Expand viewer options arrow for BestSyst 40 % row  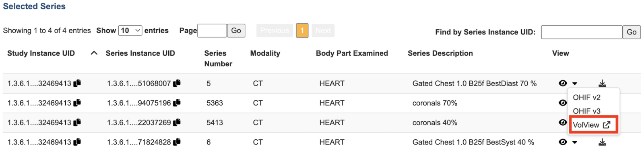pos(575,143)
